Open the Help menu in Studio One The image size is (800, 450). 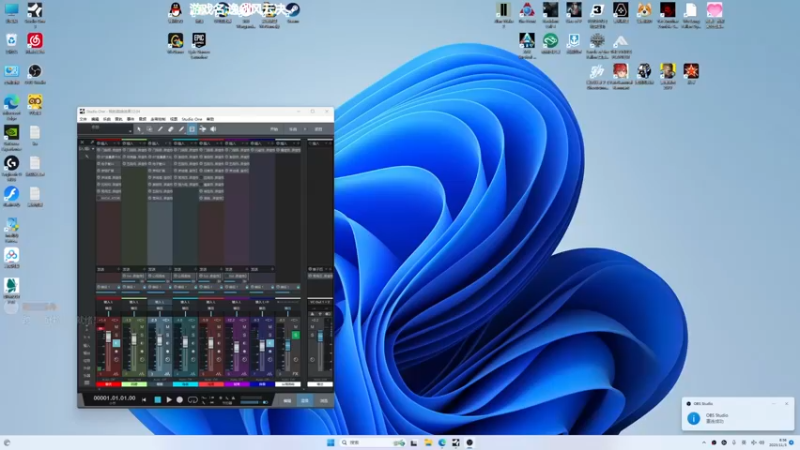click(x=210, y=119)
